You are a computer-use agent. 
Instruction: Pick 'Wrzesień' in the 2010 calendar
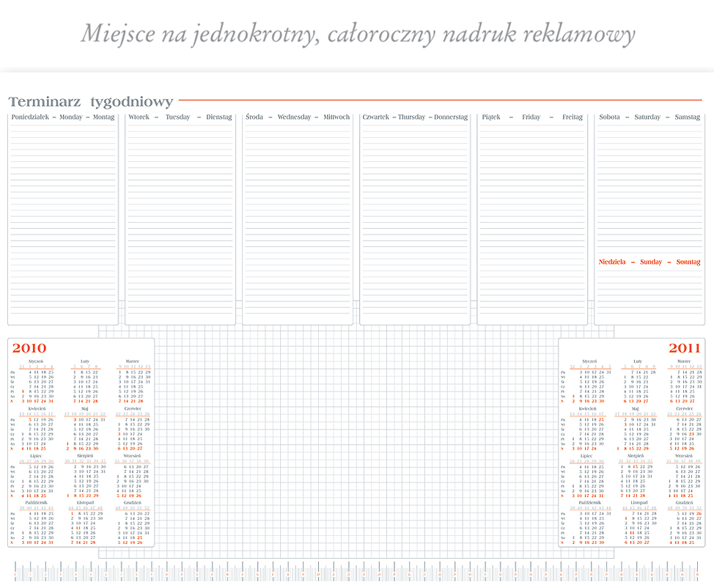(x=133, y=456)
